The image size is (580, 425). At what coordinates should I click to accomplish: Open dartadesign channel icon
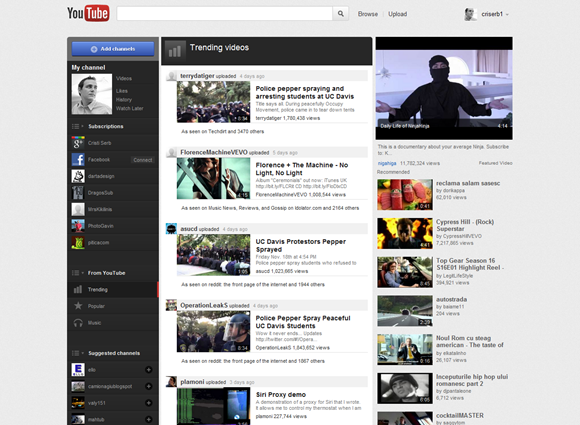(x=78, y=176)
